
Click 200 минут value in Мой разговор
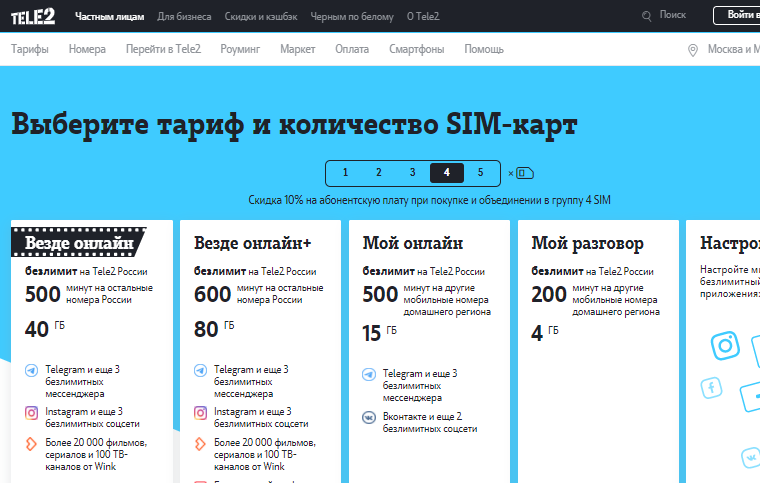549,294
